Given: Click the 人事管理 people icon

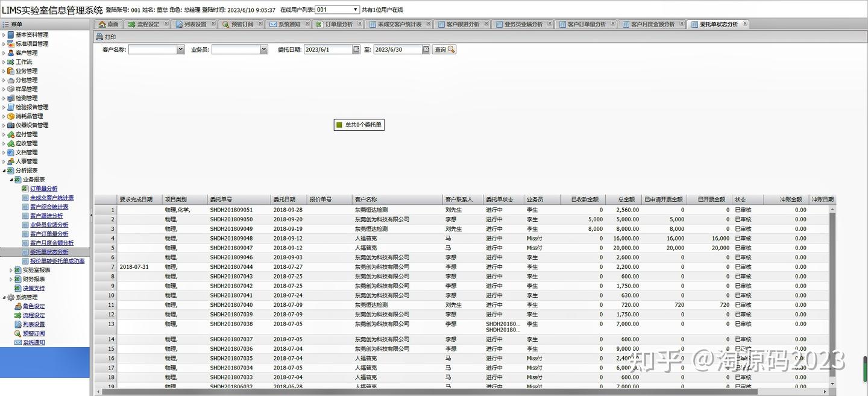Looking at the screenshot, I should click(11, 162).
